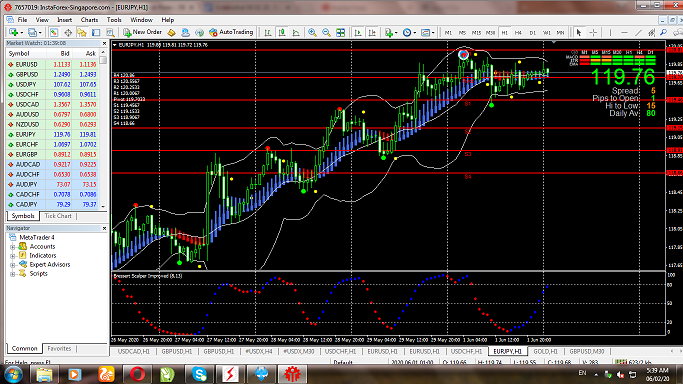Screen dimensions: 683x384
Task: Open the Tools menu
Action: tap(114, 20)
